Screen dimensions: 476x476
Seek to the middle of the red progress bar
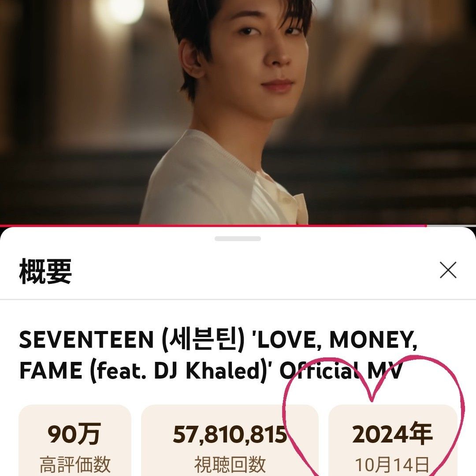pos(213,226)
